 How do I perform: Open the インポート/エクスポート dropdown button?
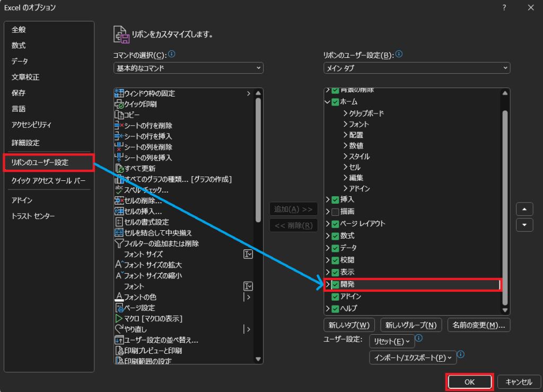point(412,358)
